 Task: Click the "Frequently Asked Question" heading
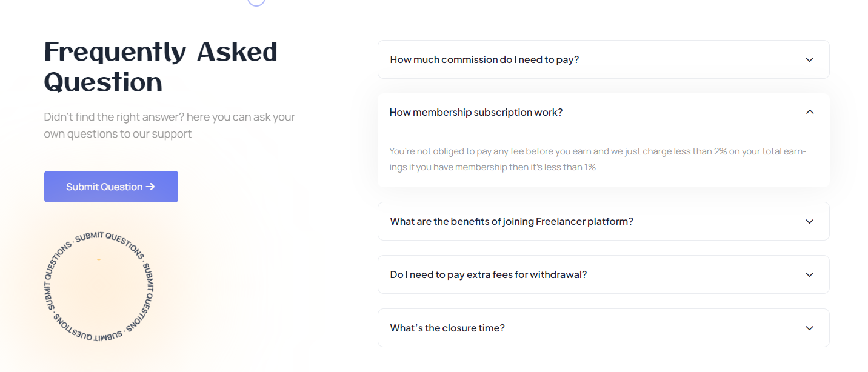(x=161, y=67)
